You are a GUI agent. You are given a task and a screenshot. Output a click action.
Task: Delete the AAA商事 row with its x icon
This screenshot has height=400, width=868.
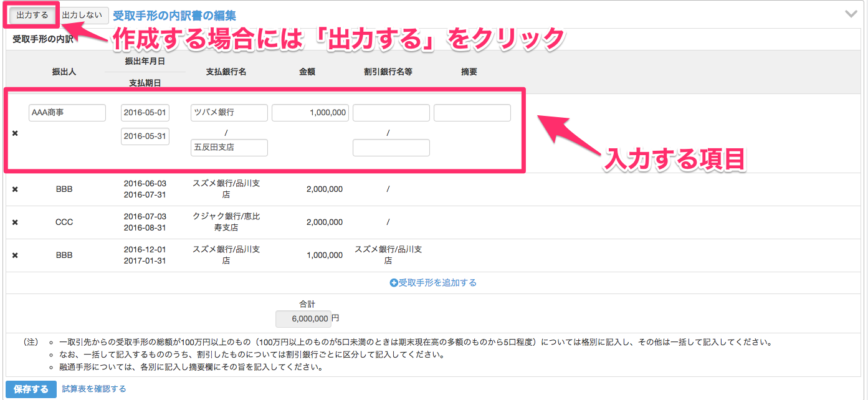[x=15, y=134]
